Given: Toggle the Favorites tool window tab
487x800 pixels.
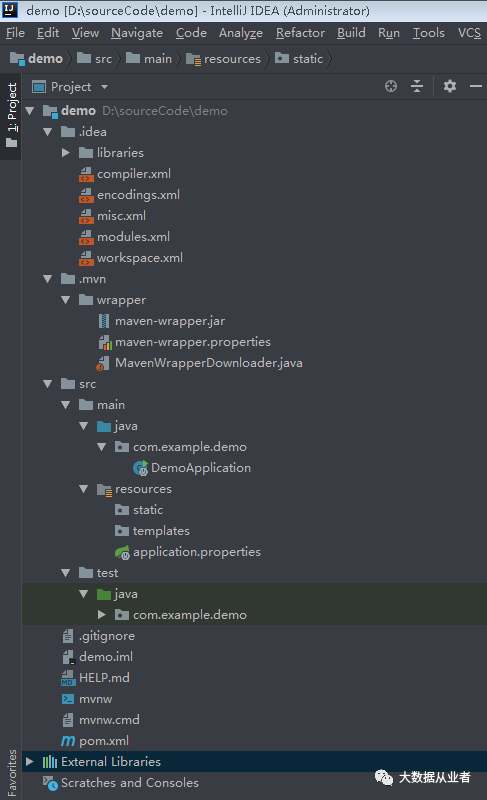Looking at the screenshot, I should point(11,773).
